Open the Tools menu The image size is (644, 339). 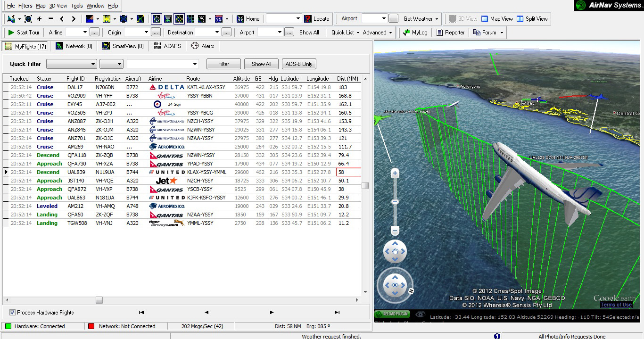pyautogui.click(x=77, y=6)
